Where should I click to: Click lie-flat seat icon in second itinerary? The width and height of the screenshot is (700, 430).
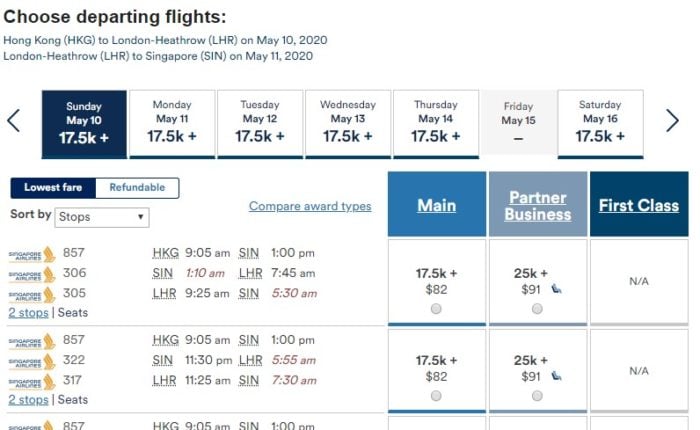(x=556, y=376)
